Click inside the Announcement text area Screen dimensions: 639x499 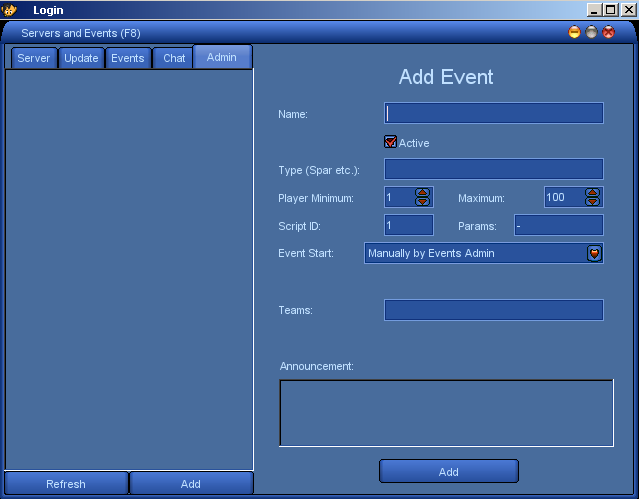(446, 412)
